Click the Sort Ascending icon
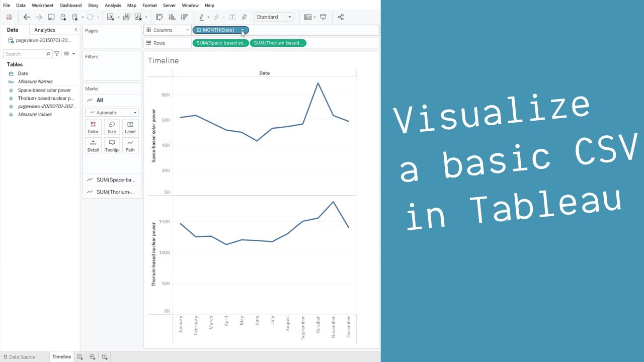644x362 pixels. point(172,17)
